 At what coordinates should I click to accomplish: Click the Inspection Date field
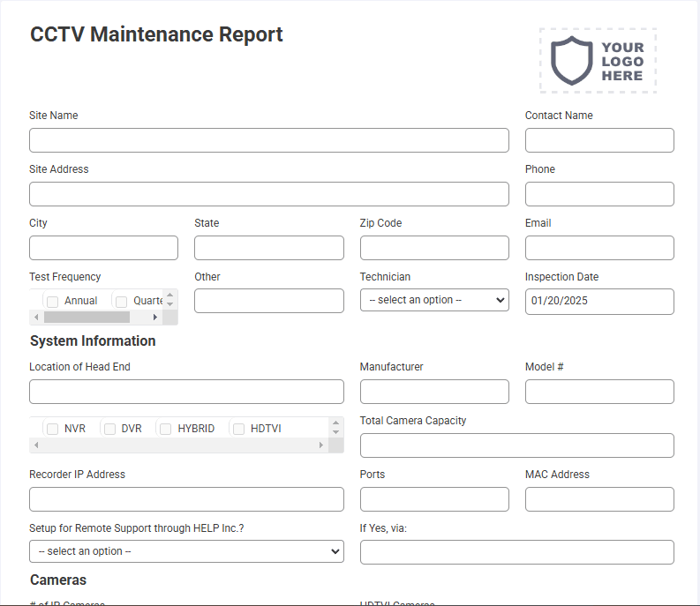pyautogui.click(x=599, y=301)
